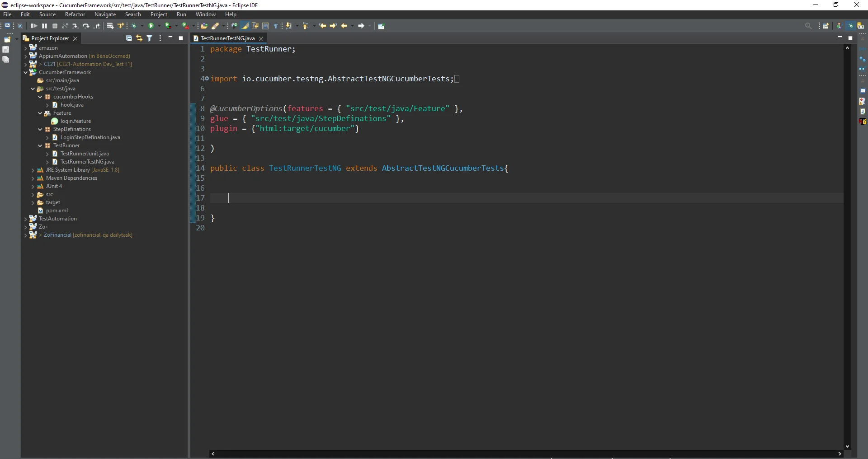Minimize the Project Explorer view
868x459 pixels.
click(x=170, y=38)
